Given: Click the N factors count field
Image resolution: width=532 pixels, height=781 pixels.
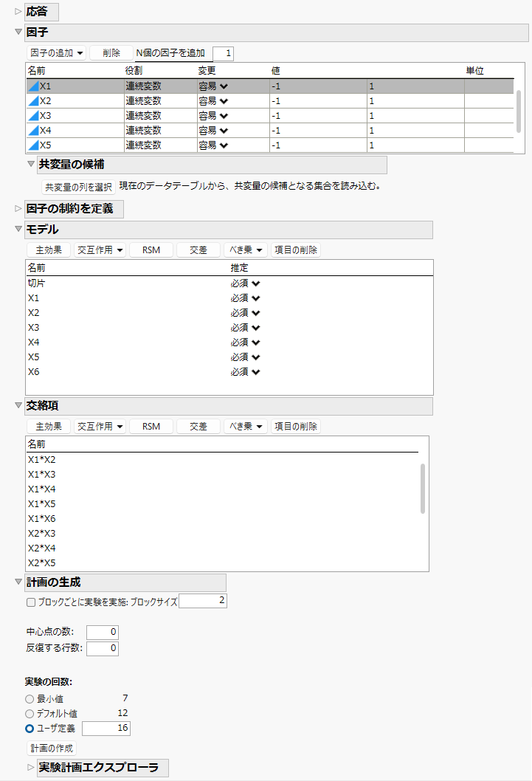Looking at the screenshot, I should [223, 53].
